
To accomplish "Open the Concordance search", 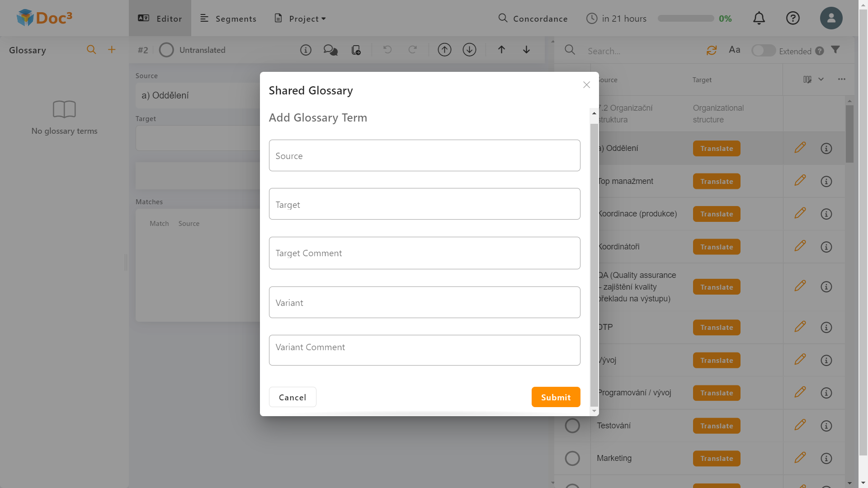I will click(533, 19).
